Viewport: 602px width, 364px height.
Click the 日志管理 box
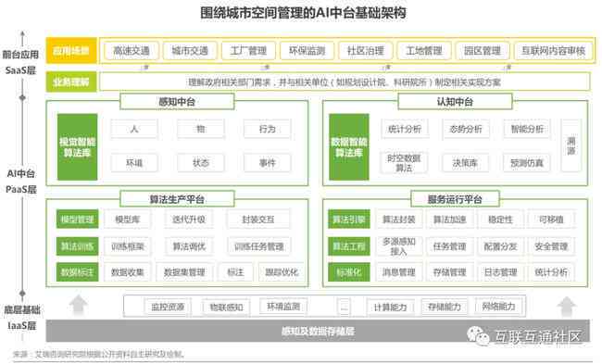(500, 272)
